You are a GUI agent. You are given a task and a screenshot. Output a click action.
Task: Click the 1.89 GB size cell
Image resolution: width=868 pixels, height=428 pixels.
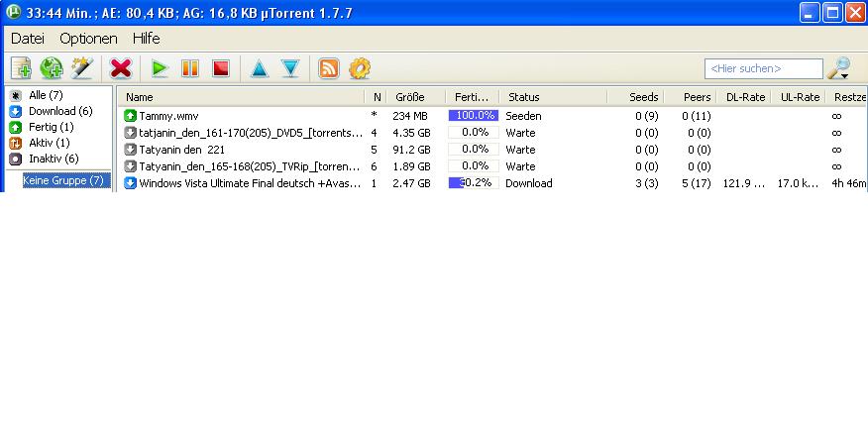(x=411, y=166)
